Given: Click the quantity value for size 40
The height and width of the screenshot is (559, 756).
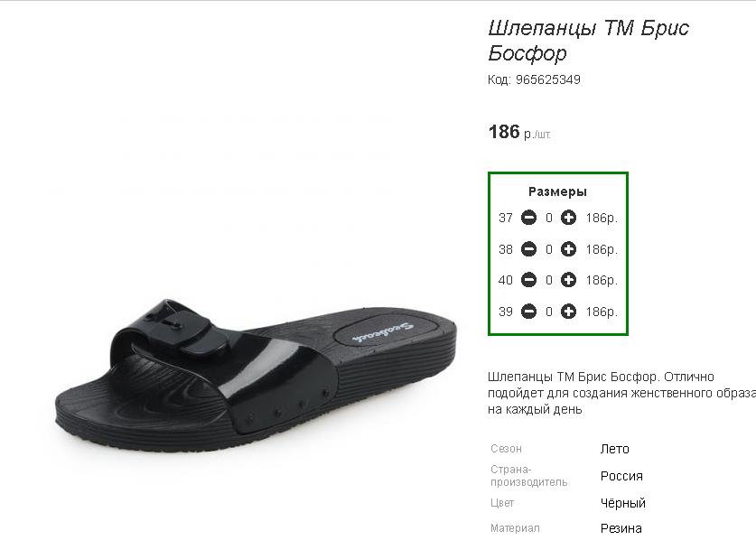Looking at the screenshot, I should [548, 281].
